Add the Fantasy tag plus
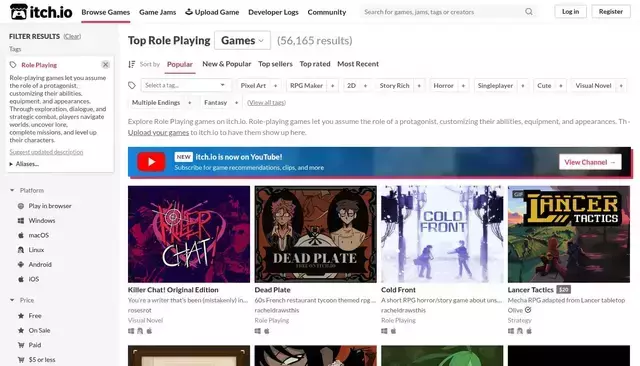This screenshot has width=640, height=366. click(x=236, y=103)
